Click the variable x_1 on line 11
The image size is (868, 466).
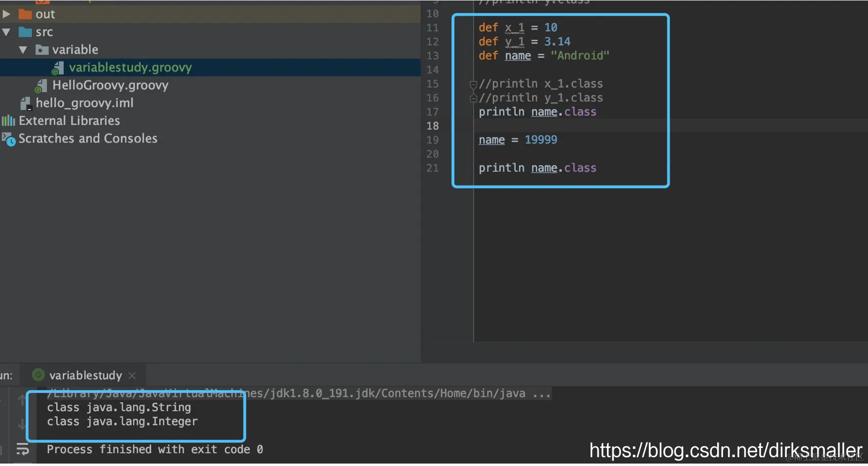point(514,28)
